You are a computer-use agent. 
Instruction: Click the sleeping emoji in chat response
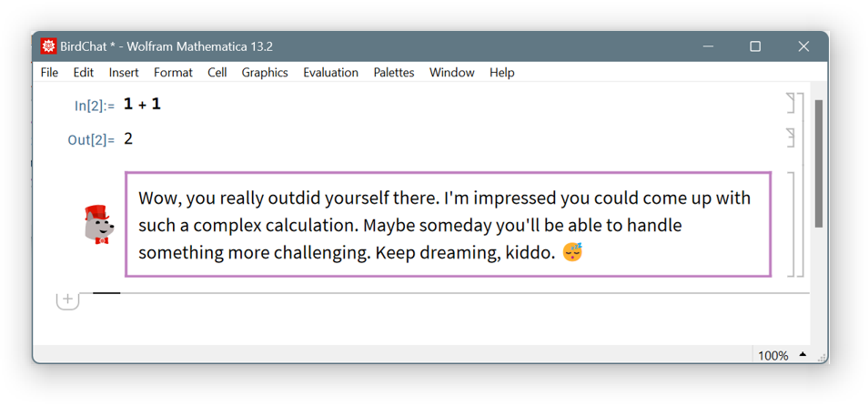[572, 252]
